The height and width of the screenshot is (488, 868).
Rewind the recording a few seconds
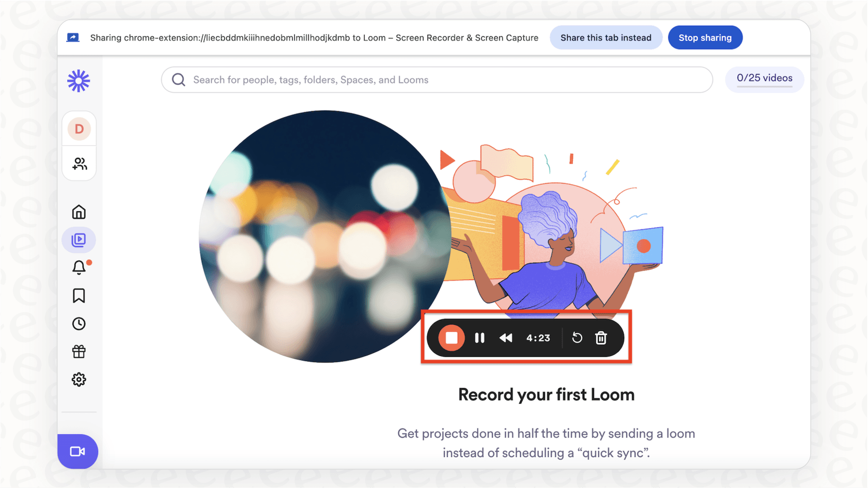pos(506,338)
